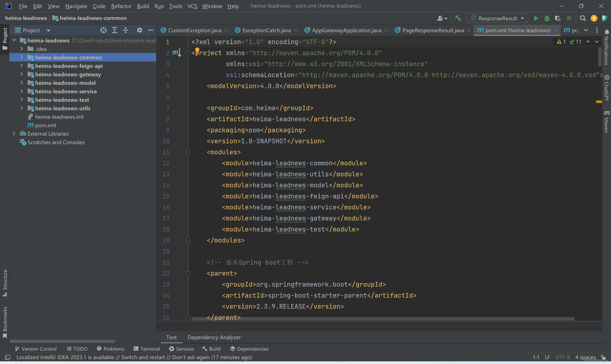Fold the parent tag at line 22
This screenshot has height=364, width=611.
point(188,273)
